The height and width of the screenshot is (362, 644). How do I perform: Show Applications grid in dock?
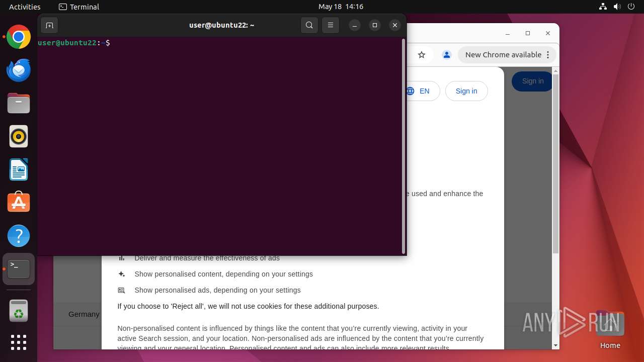coord(19,342)
